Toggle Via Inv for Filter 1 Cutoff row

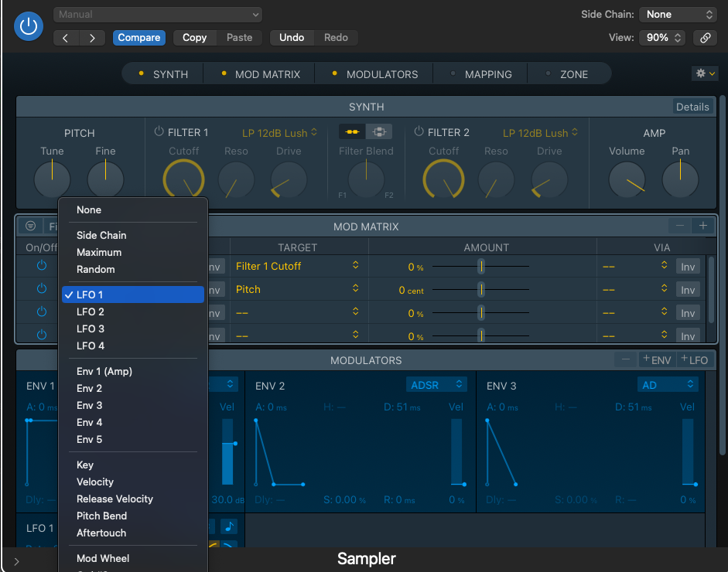(688, 267)
